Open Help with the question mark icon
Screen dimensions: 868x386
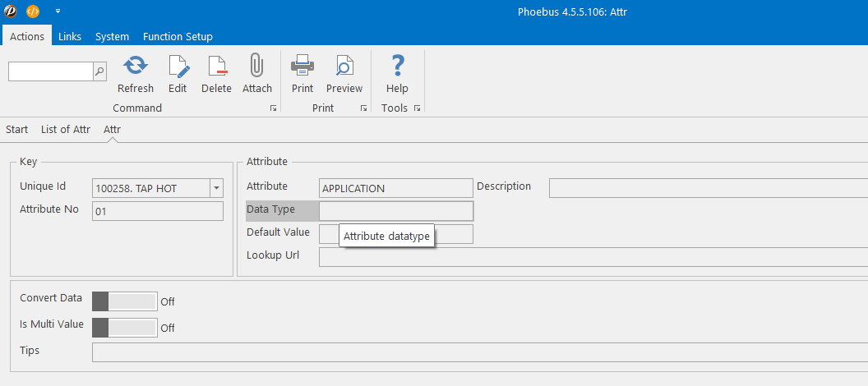click(x=397, y=66)
